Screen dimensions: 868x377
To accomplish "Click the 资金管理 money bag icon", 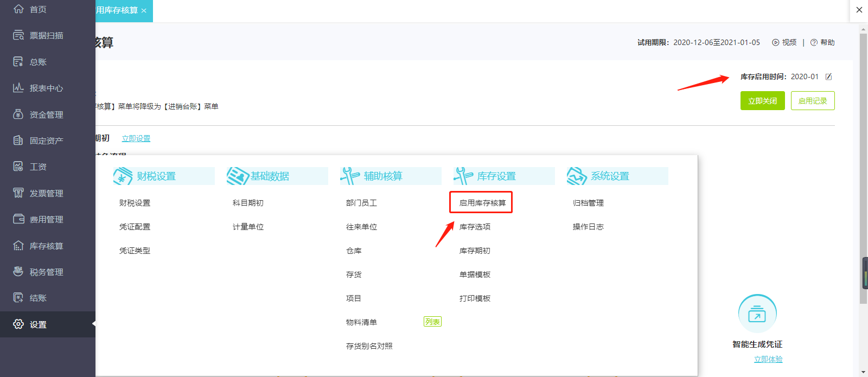I will [x=18, y=114].
